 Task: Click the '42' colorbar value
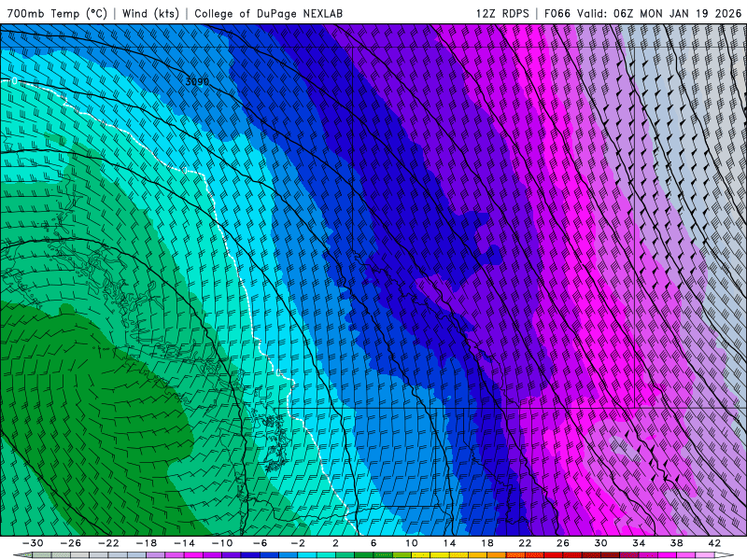point(714,543)
